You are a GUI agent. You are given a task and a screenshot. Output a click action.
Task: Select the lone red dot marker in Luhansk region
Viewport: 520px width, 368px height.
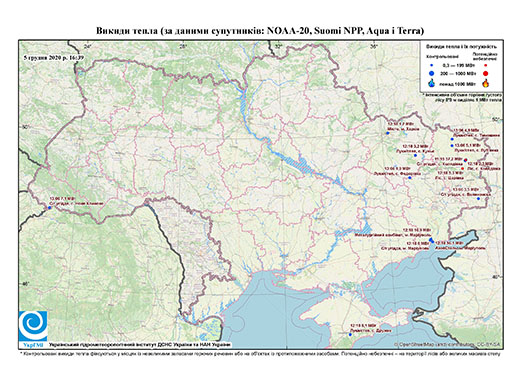coord(462,168)
